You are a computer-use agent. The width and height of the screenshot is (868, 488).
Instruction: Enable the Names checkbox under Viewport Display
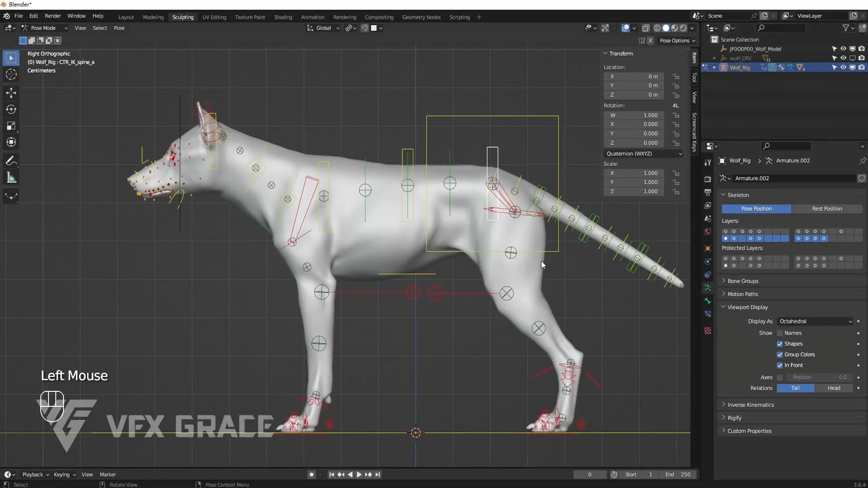781,333
